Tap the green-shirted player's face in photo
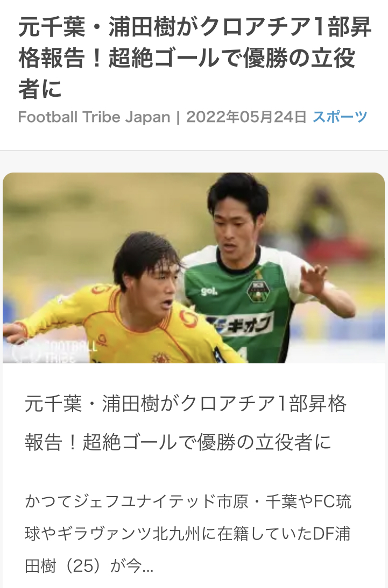Viewport: 388px width, 588px height. coord(232,230)
